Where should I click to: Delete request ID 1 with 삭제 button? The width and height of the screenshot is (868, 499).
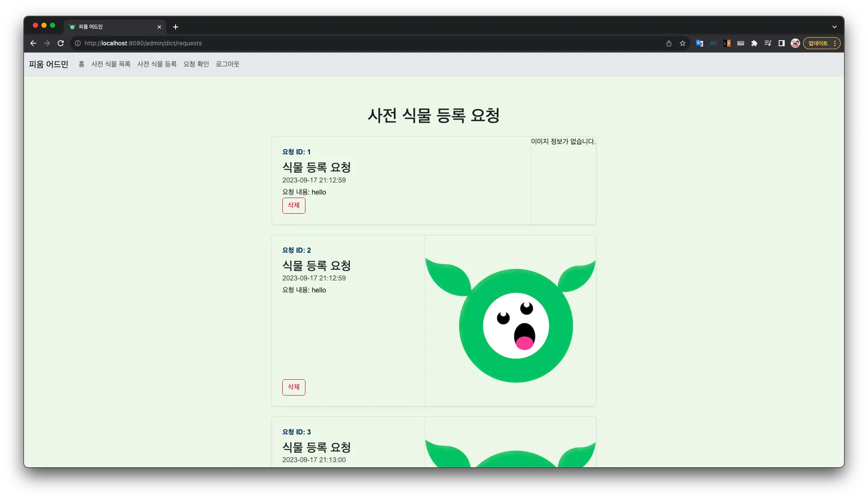(x=293, y=206)
